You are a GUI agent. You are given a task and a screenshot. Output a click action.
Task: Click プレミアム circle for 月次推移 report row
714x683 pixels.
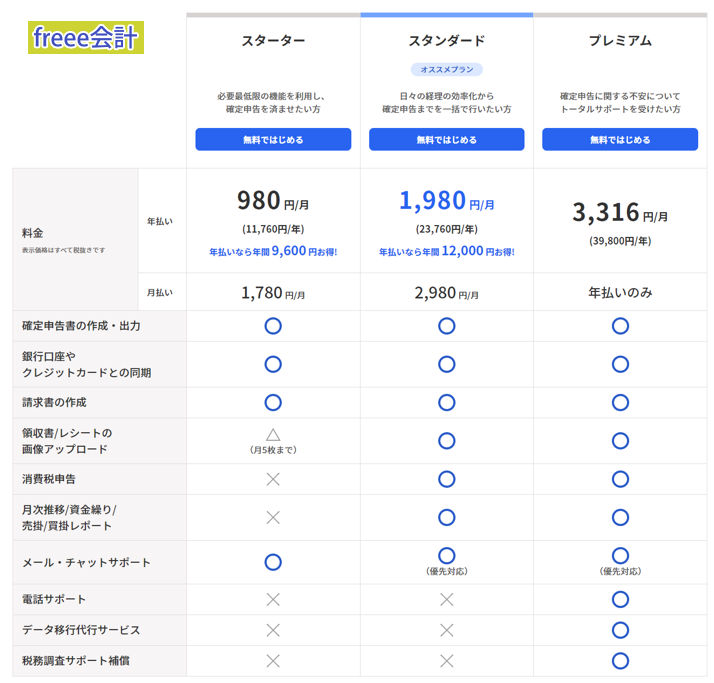click(620, 517)
